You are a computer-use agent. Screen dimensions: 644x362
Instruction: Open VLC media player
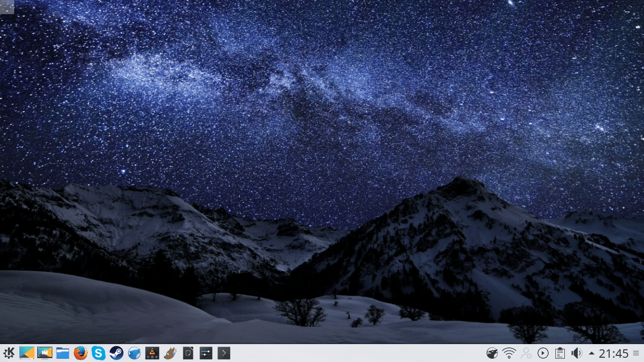(152, 353)
